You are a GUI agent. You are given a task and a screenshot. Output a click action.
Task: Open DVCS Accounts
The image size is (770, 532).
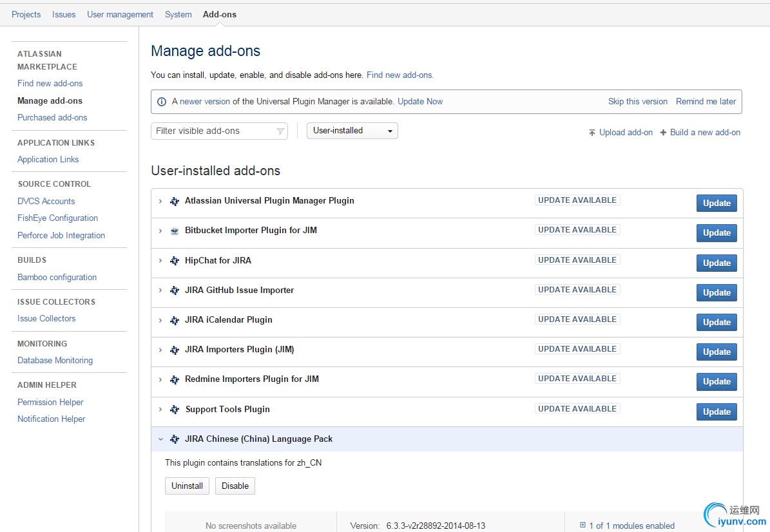pyautogui.click(x=46, y=201)
